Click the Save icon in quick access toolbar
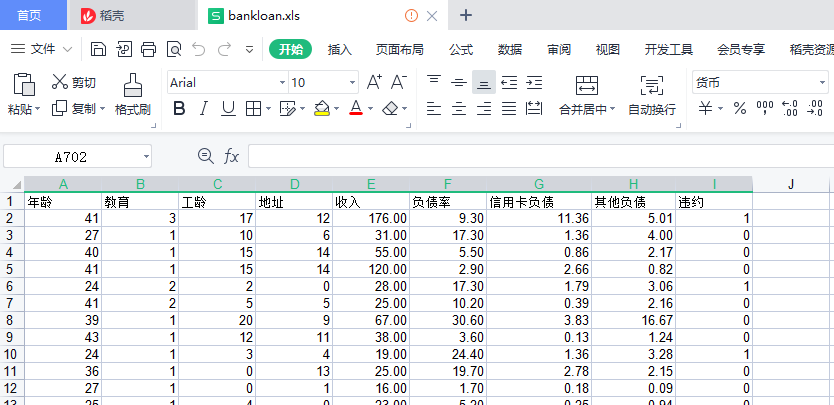Viewport: 834px width, 405px height. point(98,49)
